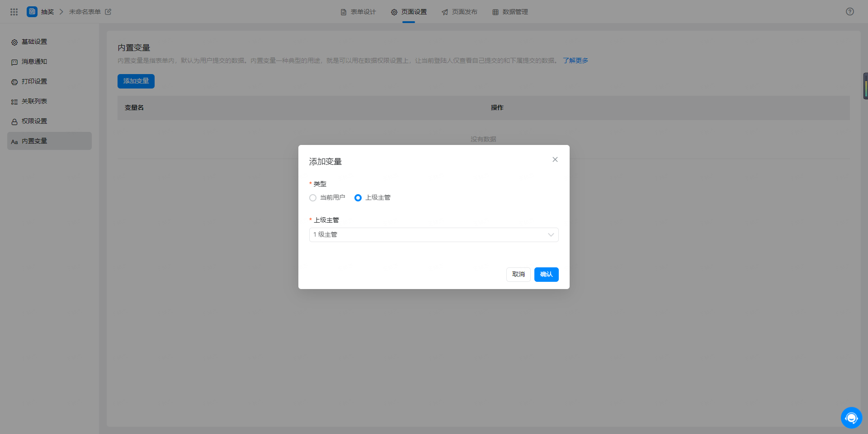Click the 上级主管 field label above dropdown
Viewport: 868px width, 434px height.
coord(326,220)
